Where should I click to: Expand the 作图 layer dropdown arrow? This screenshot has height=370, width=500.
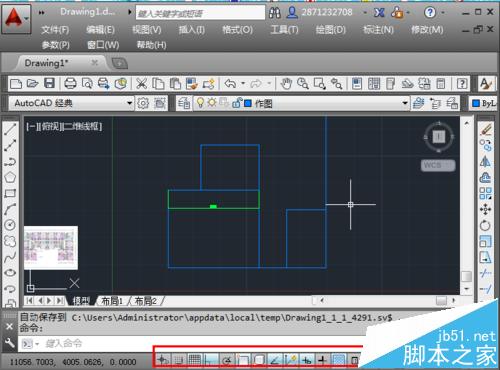point(405,103)
